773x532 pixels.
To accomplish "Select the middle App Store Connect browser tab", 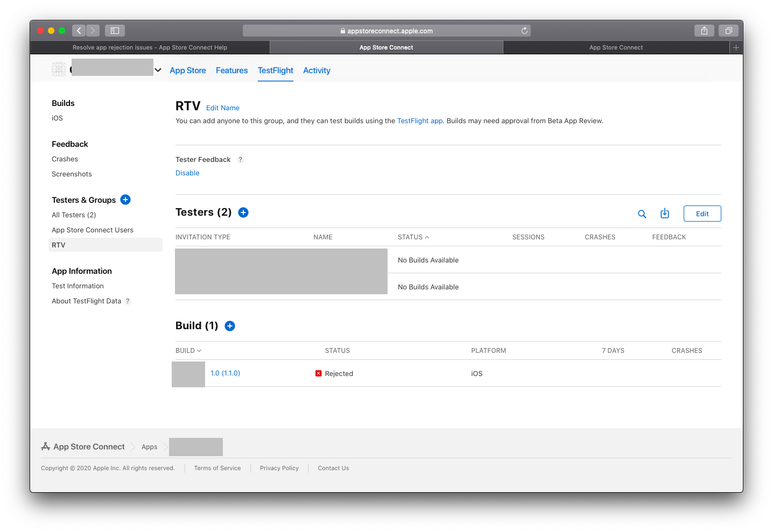I will 386,47.
